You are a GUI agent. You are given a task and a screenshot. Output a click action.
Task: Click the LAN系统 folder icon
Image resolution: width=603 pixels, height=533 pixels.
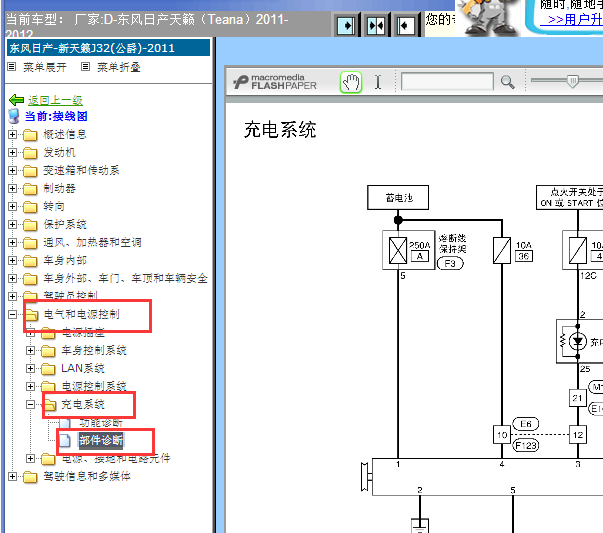coord(48,369)
